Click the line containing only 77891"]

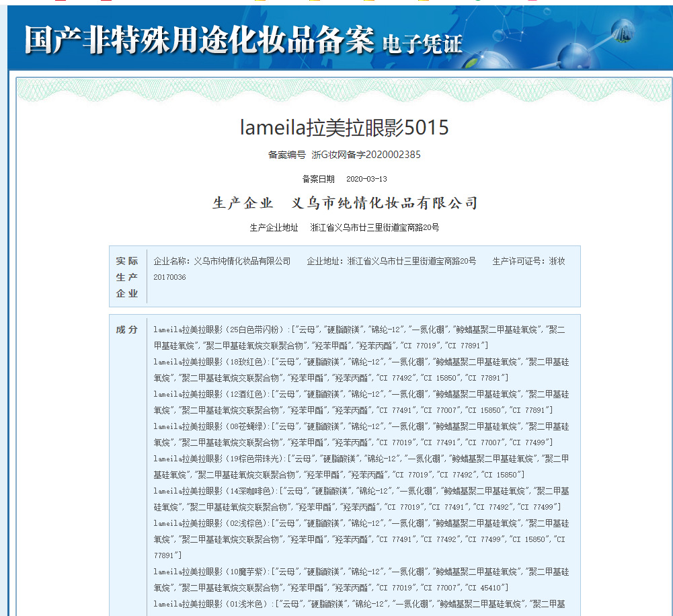tap(167, 555)
